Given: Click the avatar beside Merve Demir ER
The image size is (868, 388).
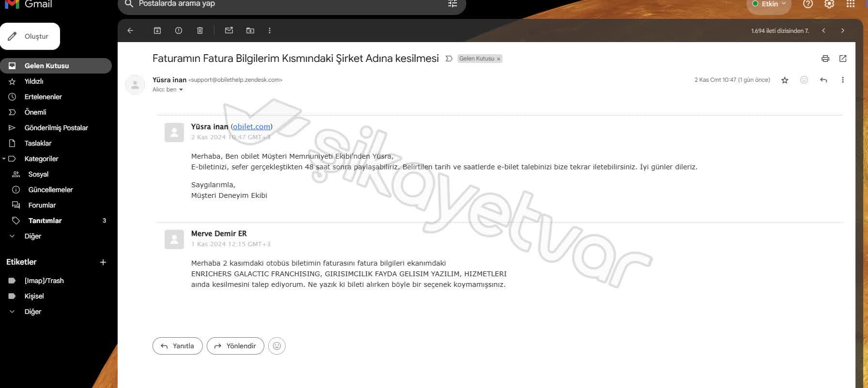Looking at the screenshot, I should 174,239.
